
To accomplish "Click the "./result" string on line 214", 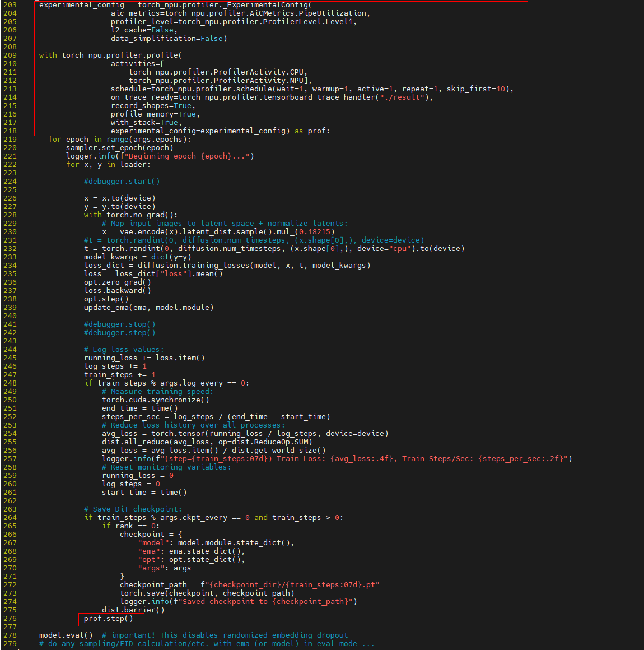I will click(x=402, y=97).
